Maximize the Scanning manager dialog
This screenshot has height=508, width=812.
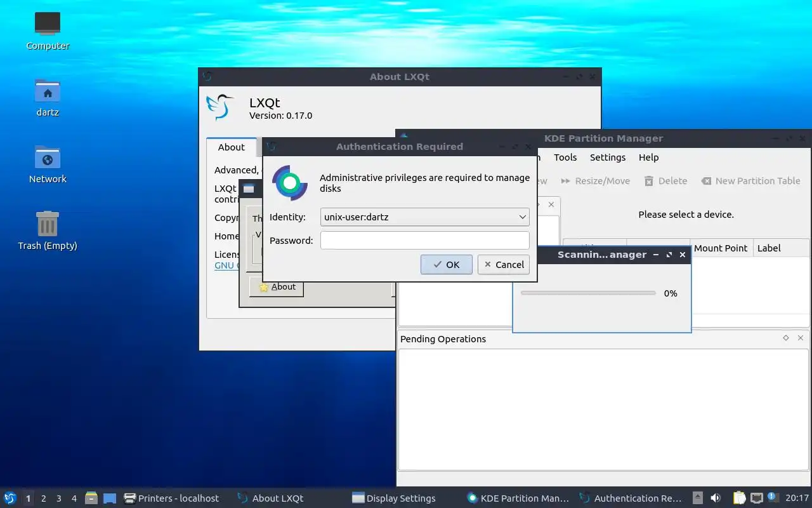(x=669, y=255)
